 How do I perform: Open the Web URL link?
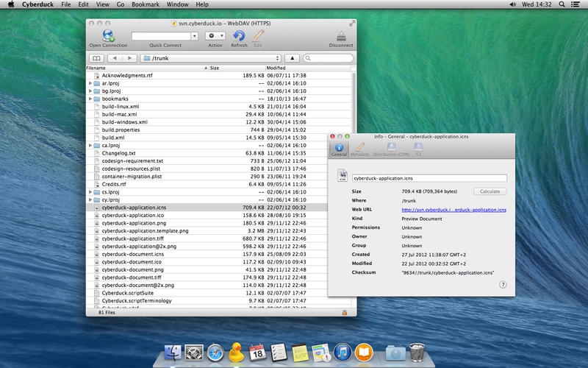[x=453, y=210]
